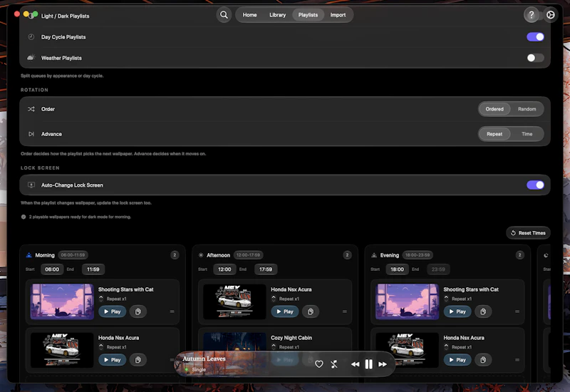Disable Day Cycle Playlists toggle
This screenshot has height=392, width=570.
535,37
